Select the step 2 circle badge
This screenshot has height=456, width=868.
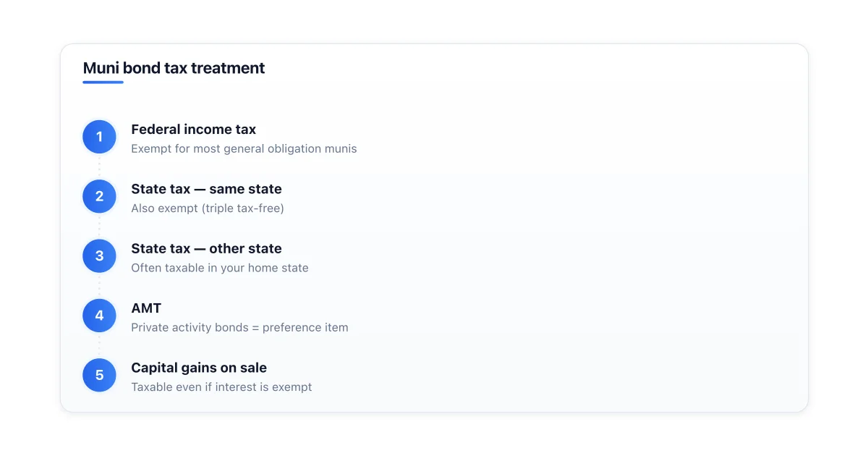(100, 196)
